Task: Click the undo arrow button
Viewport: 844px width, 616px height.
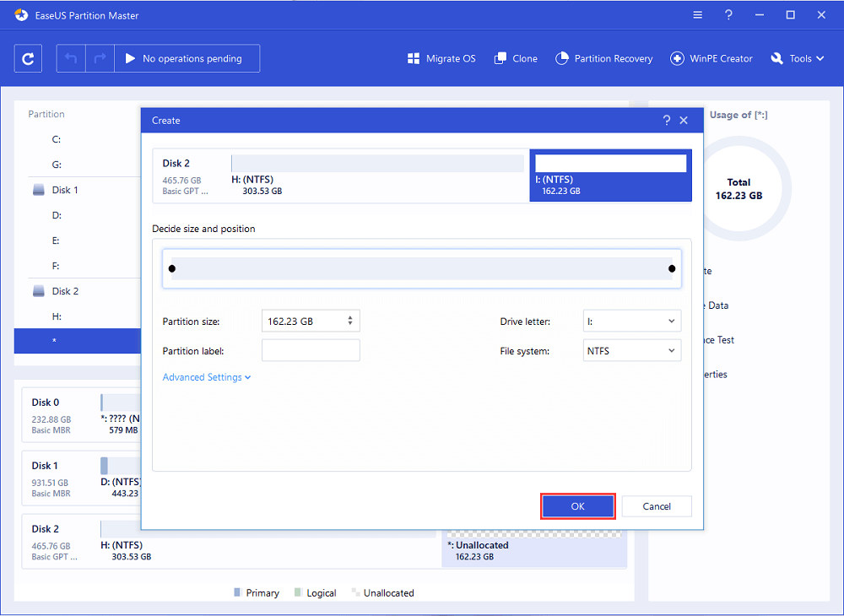Action: (x=71, y=58)
